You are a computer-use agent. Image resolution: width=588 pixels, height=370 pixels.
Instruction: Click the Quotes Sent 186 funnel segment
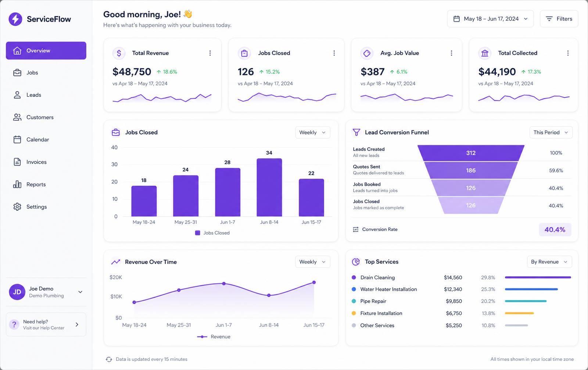coord(471,171)
